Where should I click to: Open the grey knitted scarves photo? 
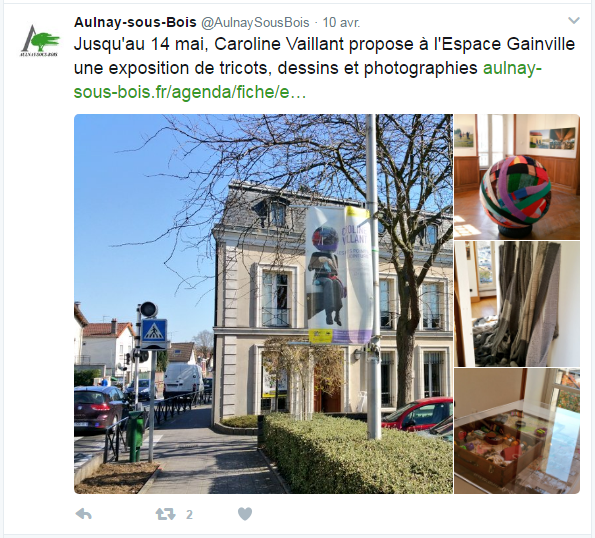click(x=517, y=304)
